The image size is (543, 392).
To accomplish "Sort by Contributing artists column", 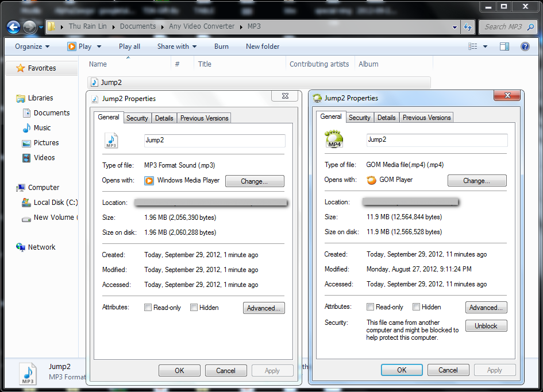I will point(320,64).
